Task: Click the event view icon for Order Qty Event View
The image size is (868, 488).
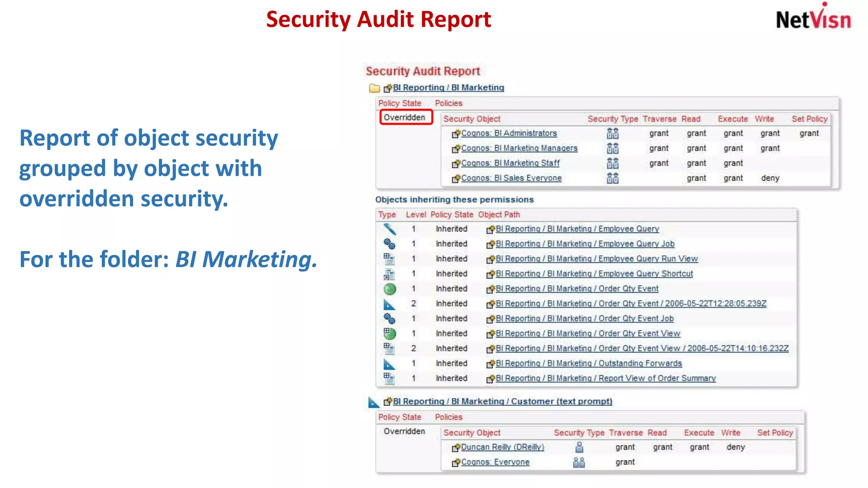Action: pos(389,333)
